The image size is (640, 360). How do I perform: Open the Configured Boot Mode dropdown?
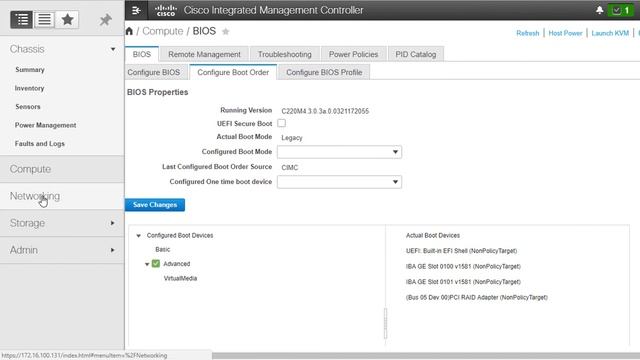coord(339,152)
